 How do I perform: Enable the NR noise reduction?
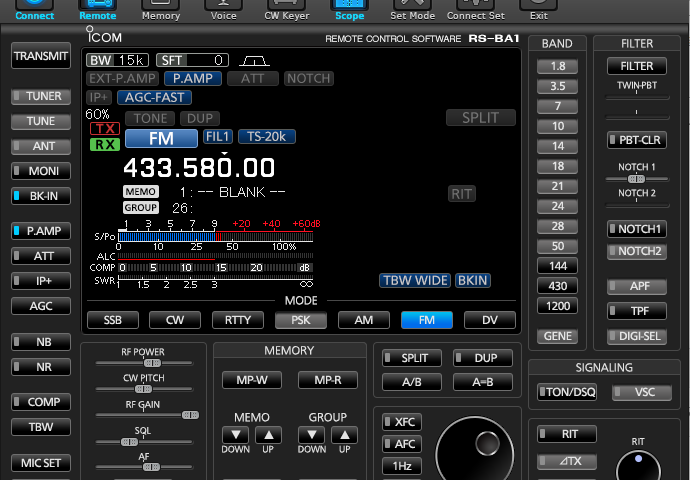[x=41, y=367]
